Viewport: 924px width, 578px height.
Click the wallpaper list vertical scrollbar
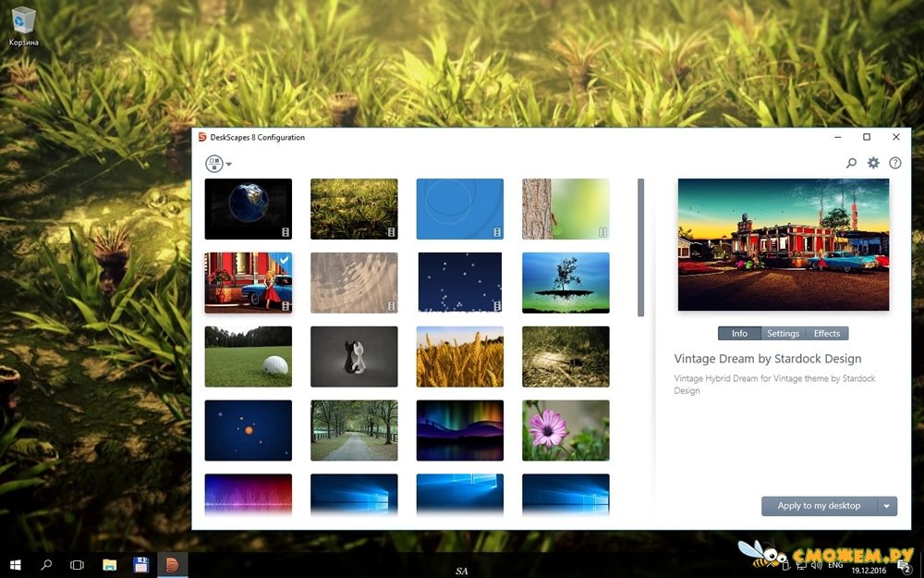pos(640,248)
